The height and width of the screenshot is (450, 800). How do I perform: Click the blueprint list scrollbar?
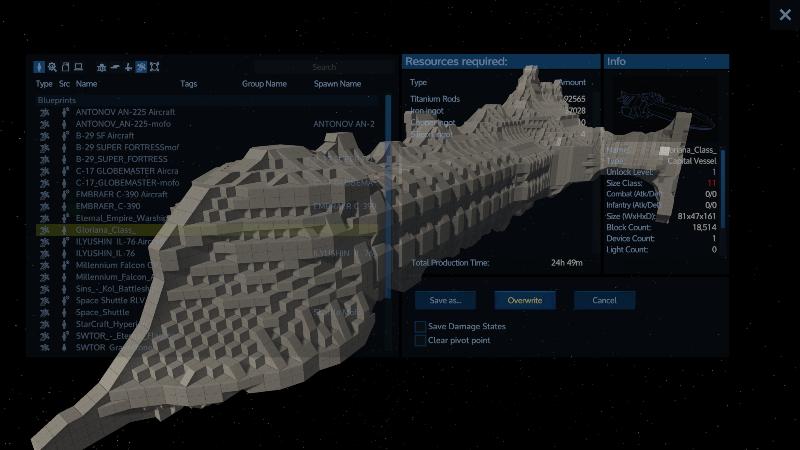[388, 196]
